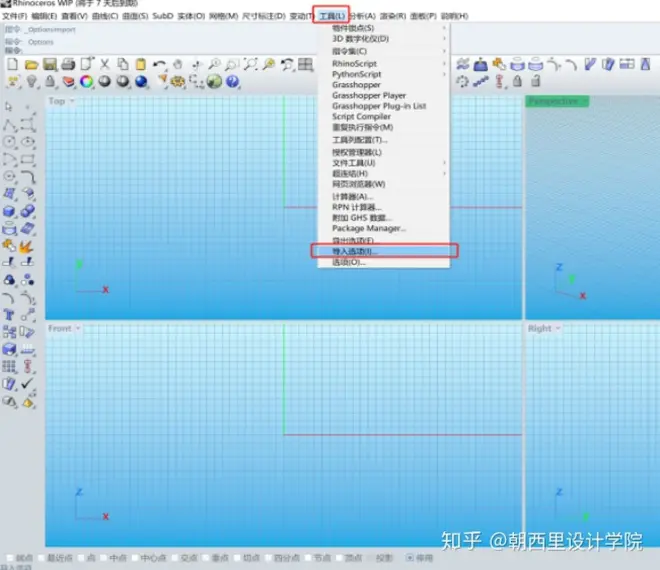
Task: Open the 文件(F) menu
Action: [15, 16]
